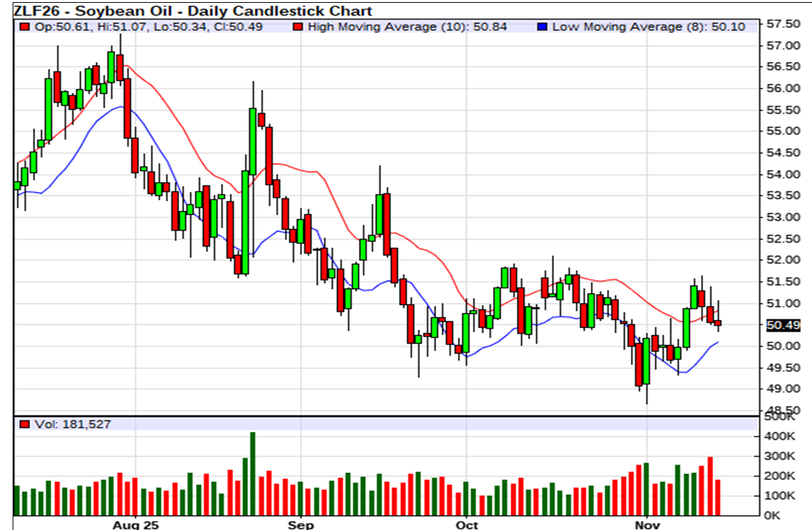
Task: Click the 57.50 price axis label
Action: pyautogui.click(x=783, y=24)
